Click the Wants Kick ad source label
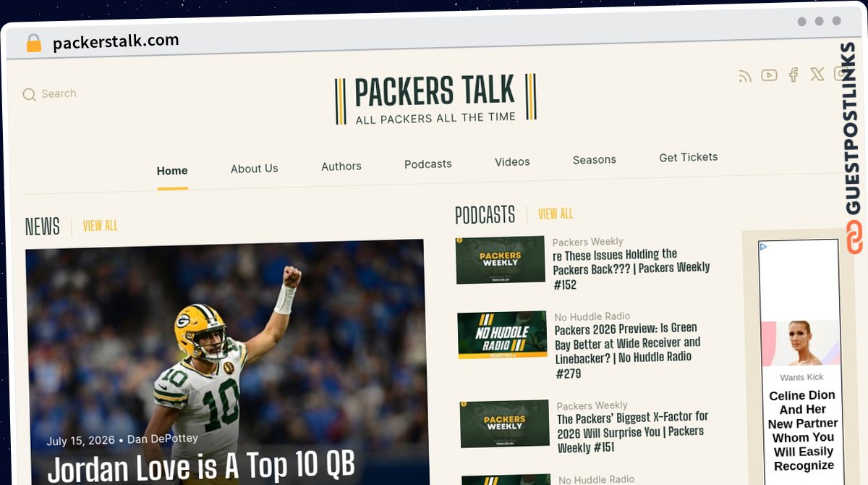Screen dimensions: 868x485 click(x=801, y=377)
